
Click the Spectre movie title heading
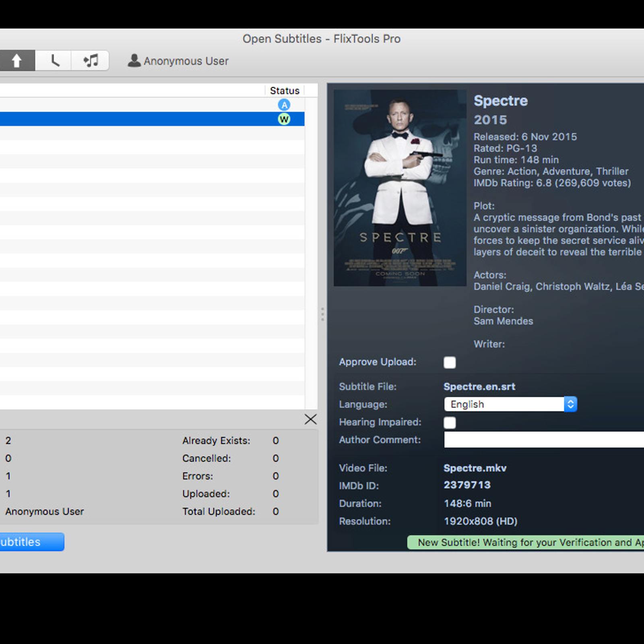(500, 101)
